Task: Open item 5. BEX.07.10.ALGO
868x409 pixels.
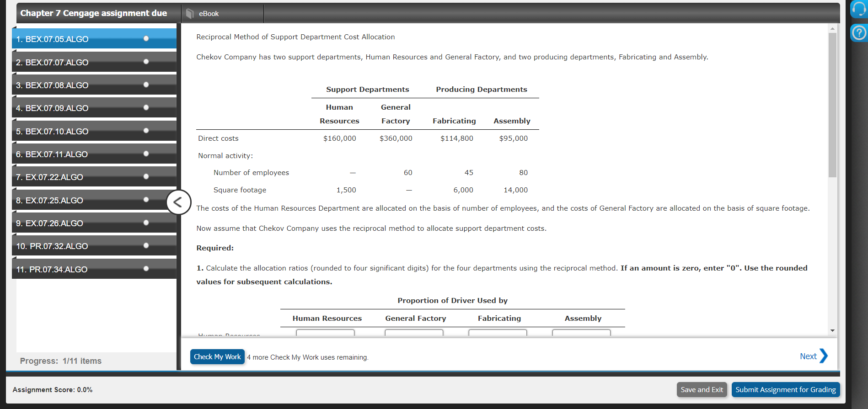Action: point(94,131)
